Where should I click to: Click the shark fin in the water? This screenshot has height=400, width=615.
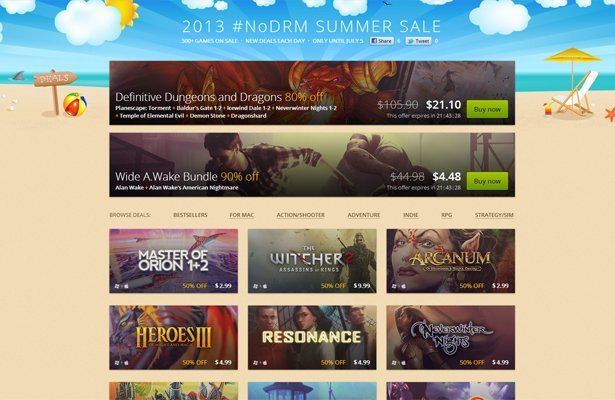pyautogui.click(x=18, y=76)
